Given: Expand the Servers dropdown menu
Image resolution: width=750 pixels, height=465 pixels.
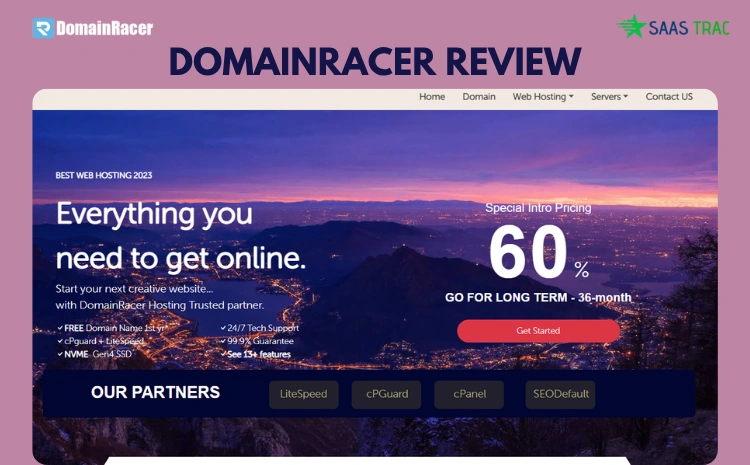Looking at the screenshot, I should (x=609, y=97).
